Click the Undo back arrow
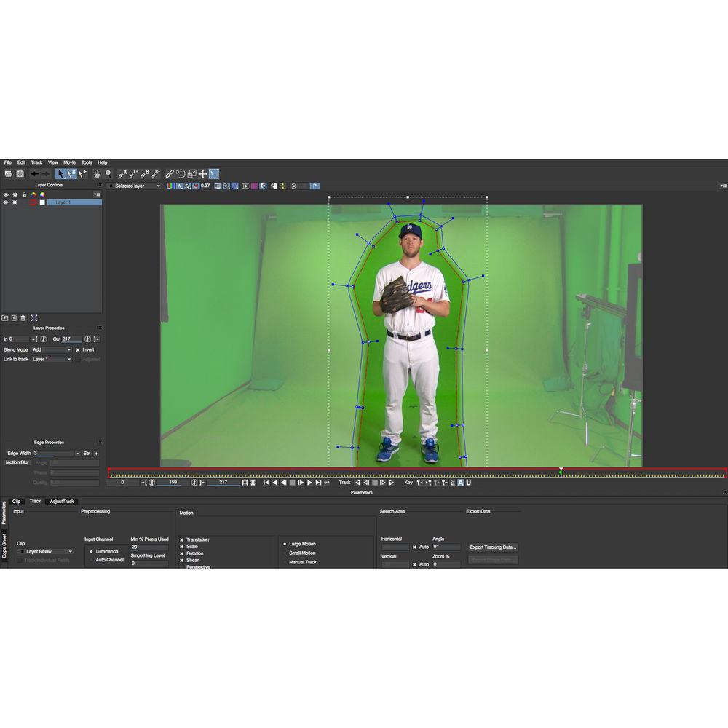Viewport: 728px width, 728px height. [x=34, y=174]
